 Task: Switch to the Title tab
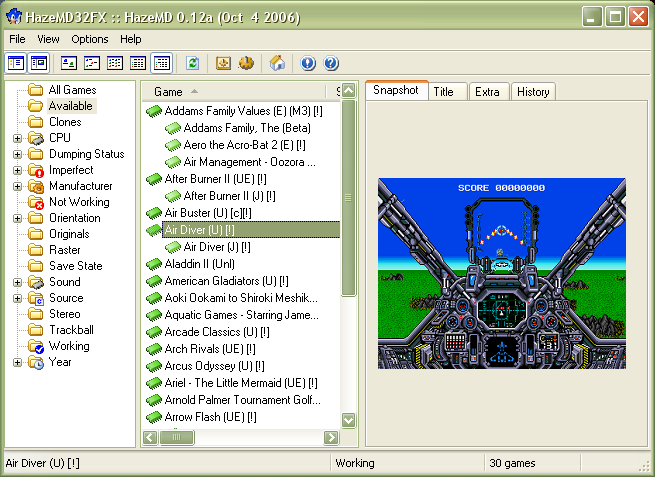pos(447,91)
